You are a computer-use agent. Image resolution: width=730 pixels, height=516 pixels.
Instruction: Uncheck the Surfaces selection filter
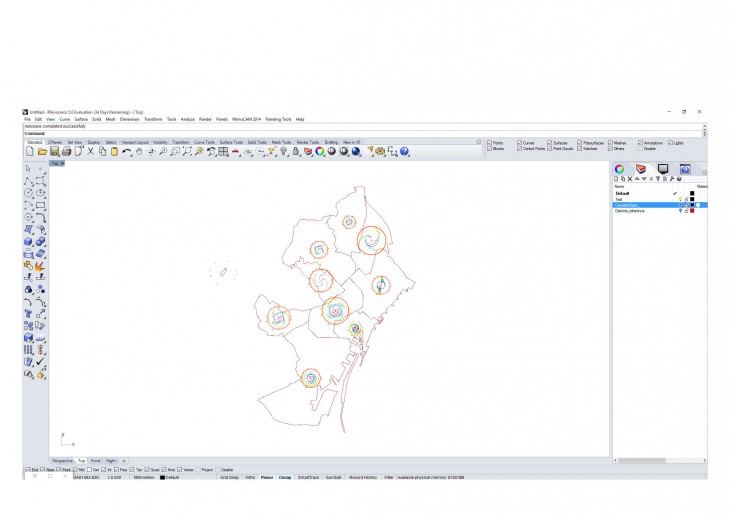(x=549, y=143)
